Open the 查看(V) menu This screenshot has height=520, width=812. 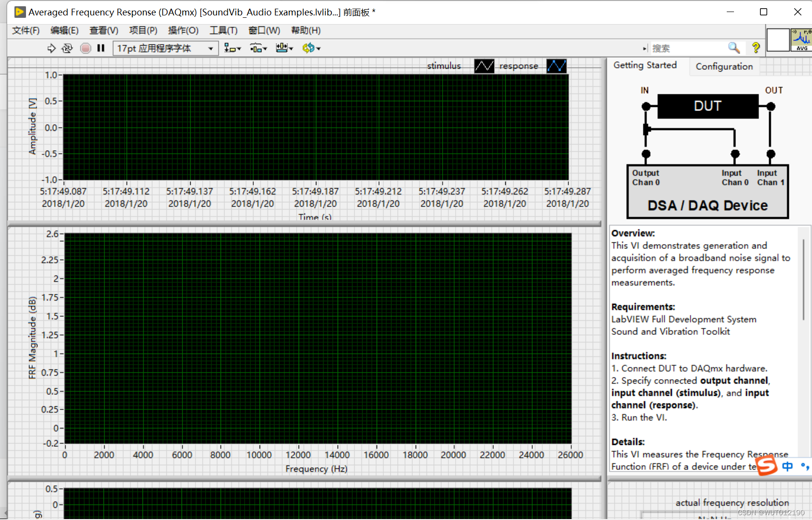pyautogui.click(x=104, y=30)
